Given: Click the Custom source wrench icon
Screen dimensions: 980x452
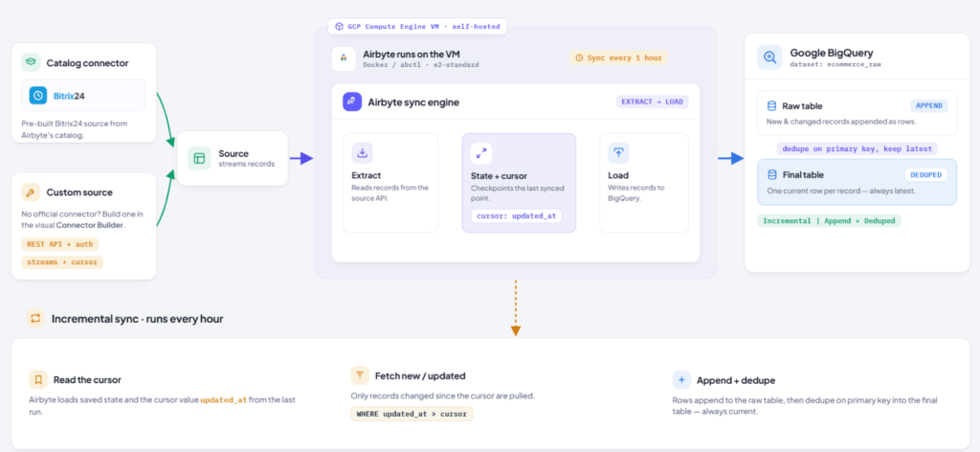Looking at the screenshot, I should pyautogui.click(x=31, y=192).
